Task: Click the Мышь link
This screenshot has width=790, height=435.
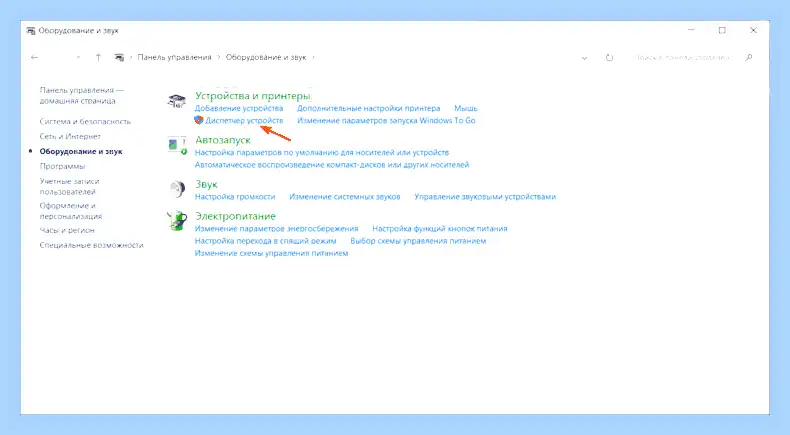Action: 466,108
